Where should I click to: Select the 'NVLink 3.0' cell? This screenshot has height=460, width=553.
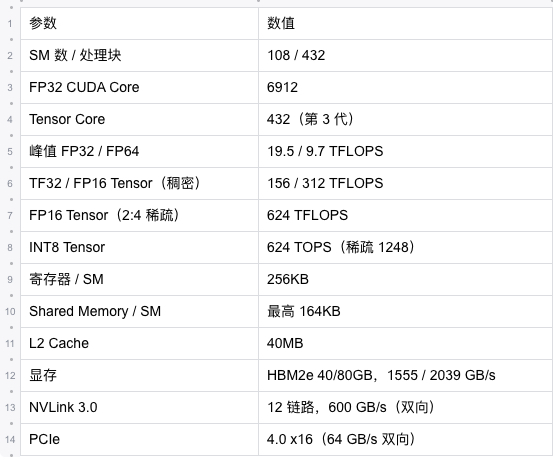pos(139,408)
